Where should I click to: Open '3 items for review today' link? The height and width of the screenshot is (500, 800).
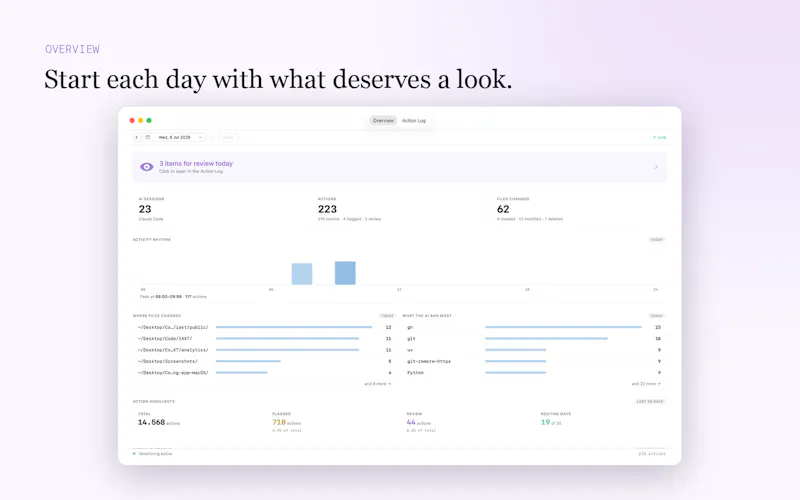pos(196,164)
